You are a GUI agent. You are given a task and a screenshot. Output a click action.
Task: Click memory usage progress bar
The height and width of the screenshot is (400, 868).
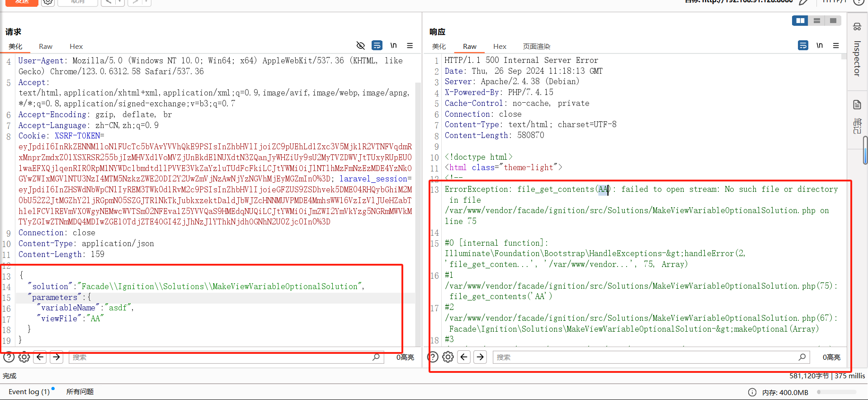836,392
